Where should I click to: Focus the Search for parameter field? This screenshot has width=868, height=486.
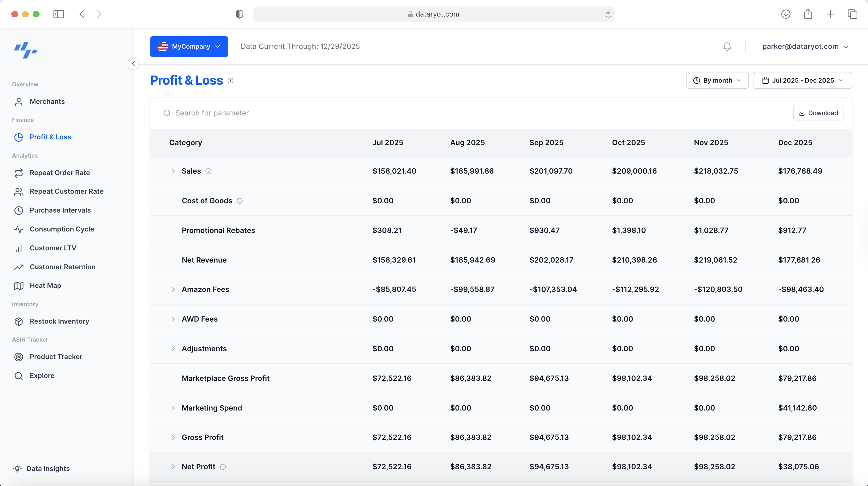coord(212,113)
